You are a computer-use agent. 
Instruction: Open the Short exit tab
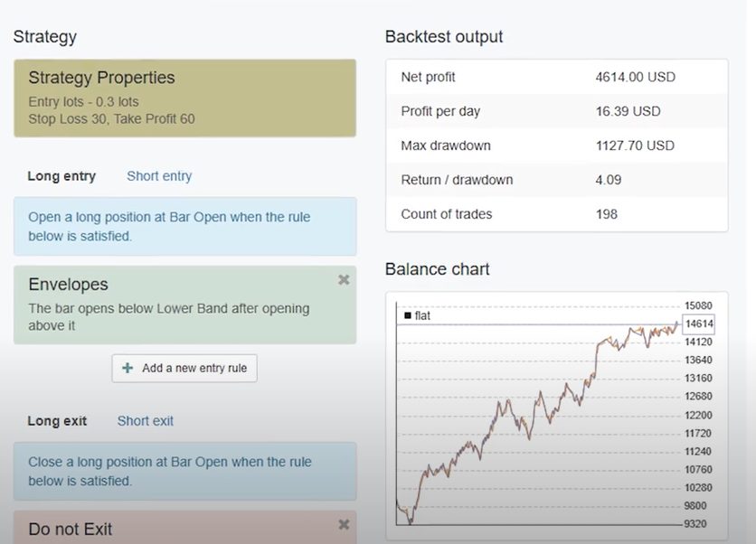[146, 421]
